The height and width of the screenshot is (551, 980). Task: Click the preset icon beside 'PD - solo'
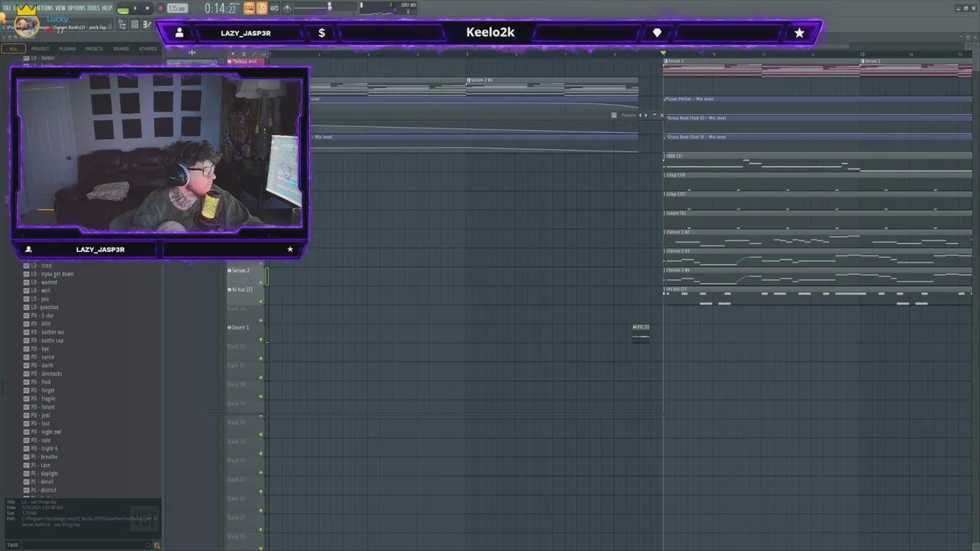coord(26,441)
